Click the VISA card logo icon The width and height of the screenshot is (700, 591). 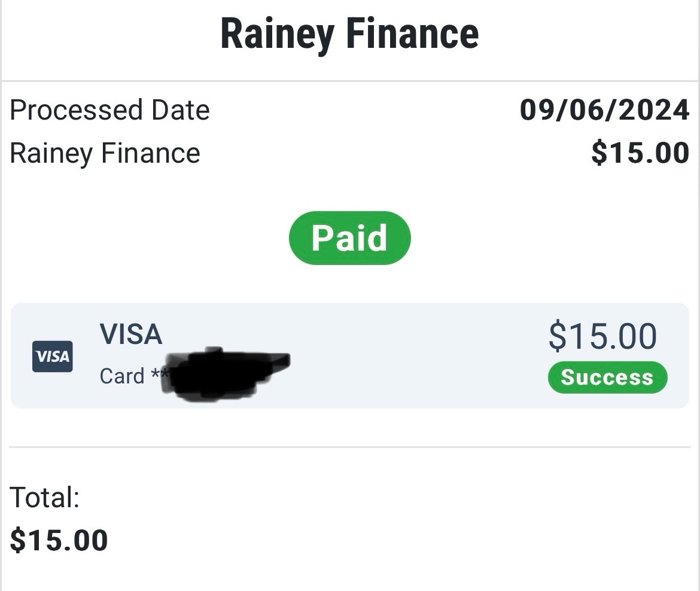[53, 357]
